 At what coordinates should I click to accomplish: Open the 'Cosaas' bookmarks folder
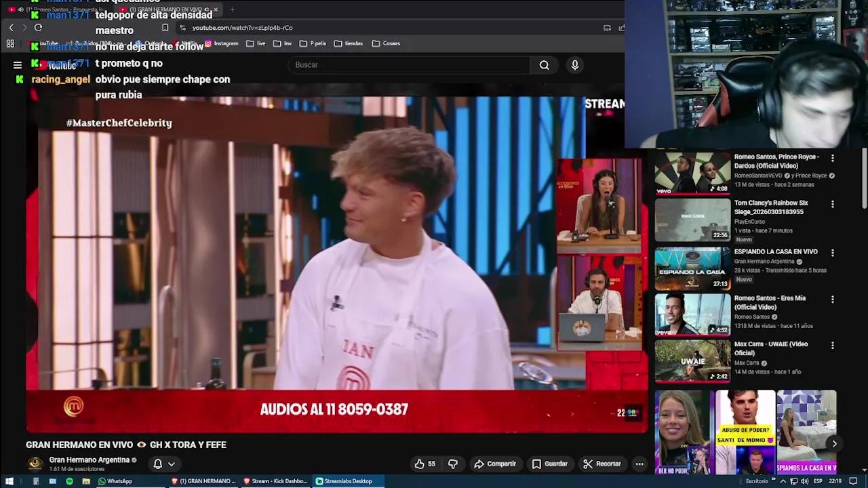click(x=386, y=43)
